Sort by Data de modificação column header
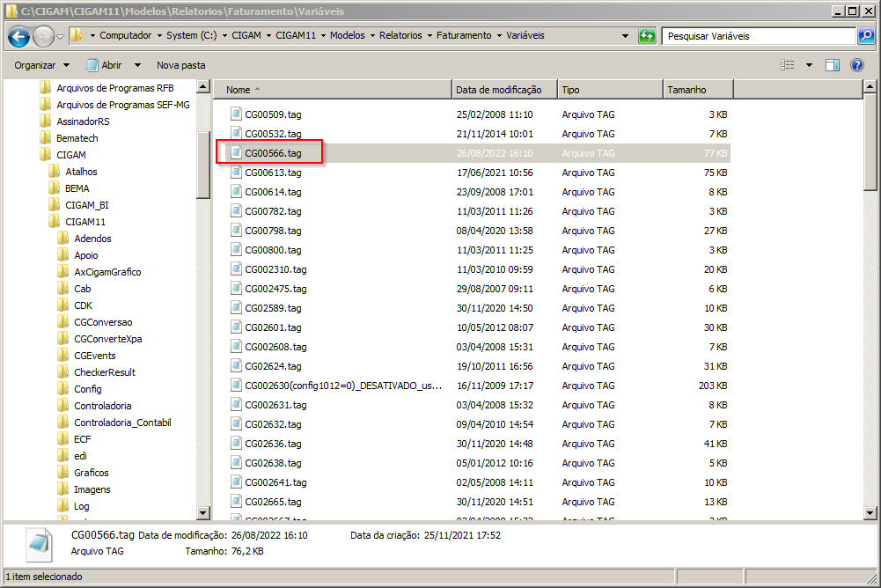 click(x=504, y=90)
